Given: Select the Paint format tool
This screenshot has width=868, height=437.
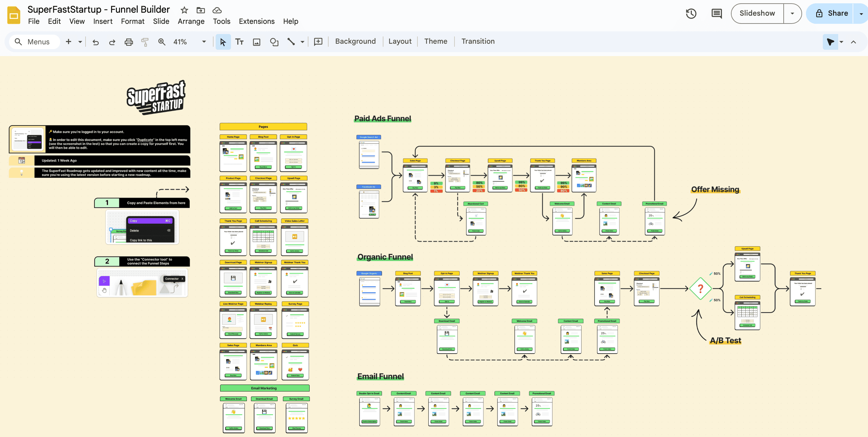Looking at the screenshot, I should (x=145, y=42).
